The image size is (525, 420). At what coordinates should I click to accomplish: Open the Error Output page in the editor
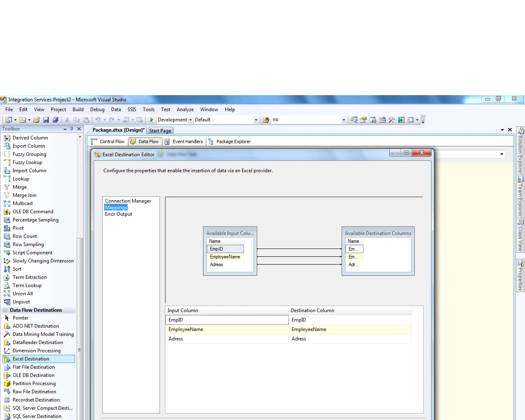(x=119, y=214)
